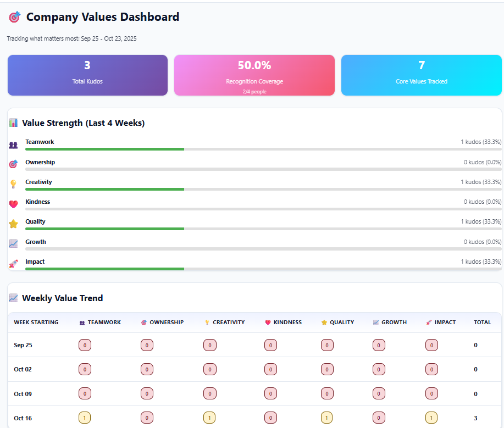This screenshot has width=504, height=428.
Task: Click the heart icon next to Kindness
Action: [x=12, y=203]
